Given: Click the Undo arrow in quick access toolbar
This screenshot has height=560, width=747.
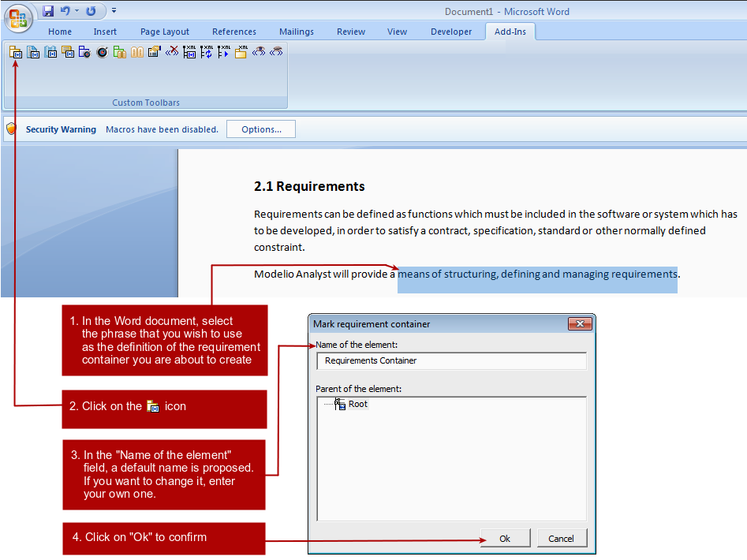Looking at the screenshot, I should click(x=65, y=10).
